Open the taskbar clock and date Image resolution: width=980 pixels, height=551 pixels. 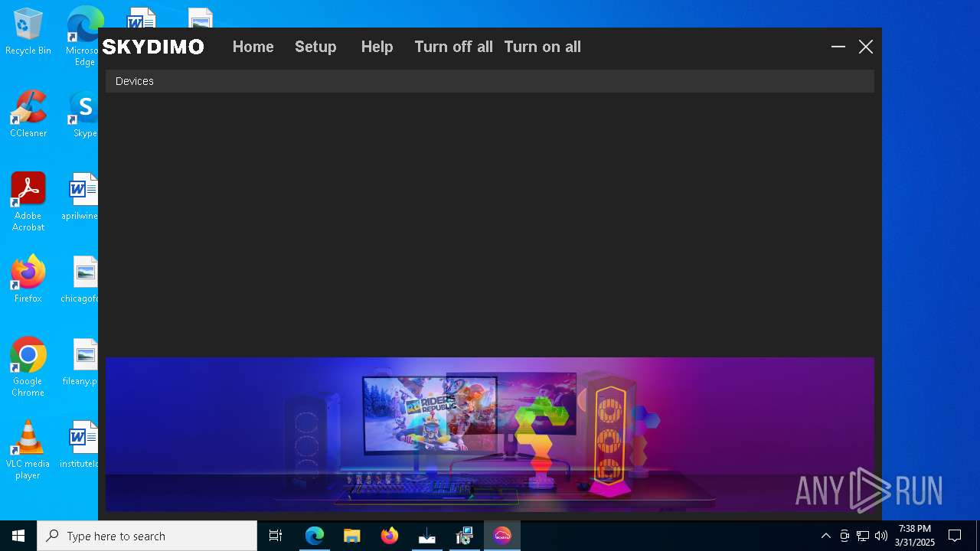click(x=915, y=536)
